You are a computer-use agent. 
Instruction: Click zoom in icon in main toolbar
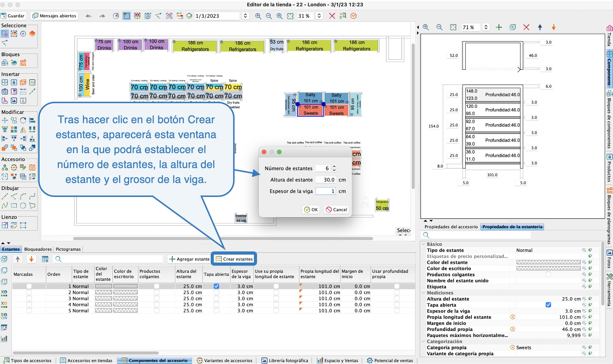(258, 16)
